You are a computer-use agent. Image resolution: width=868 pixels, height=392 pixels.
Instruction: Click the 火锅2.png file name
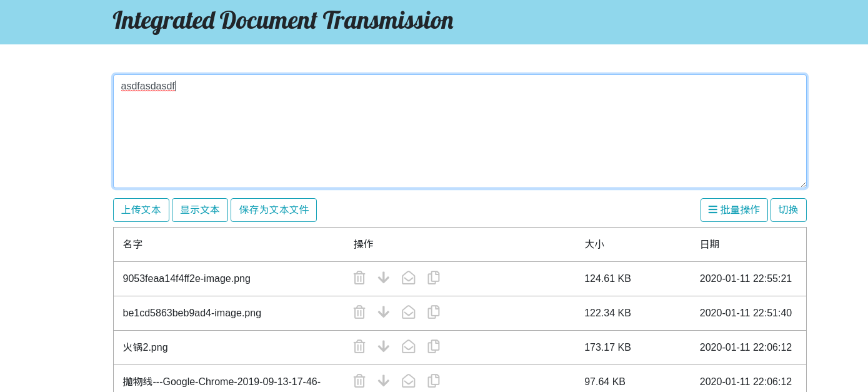pyautogui.click(x=146, y=348)
